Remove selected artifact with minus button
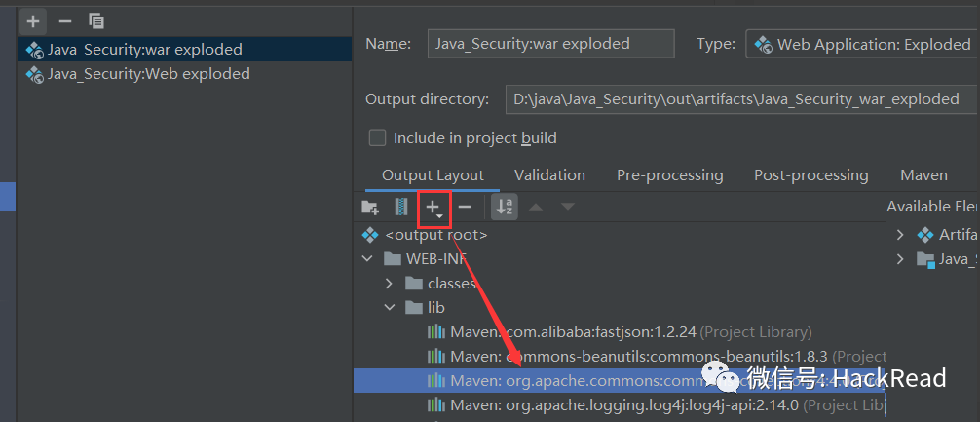980x422 pixels. 65,21
